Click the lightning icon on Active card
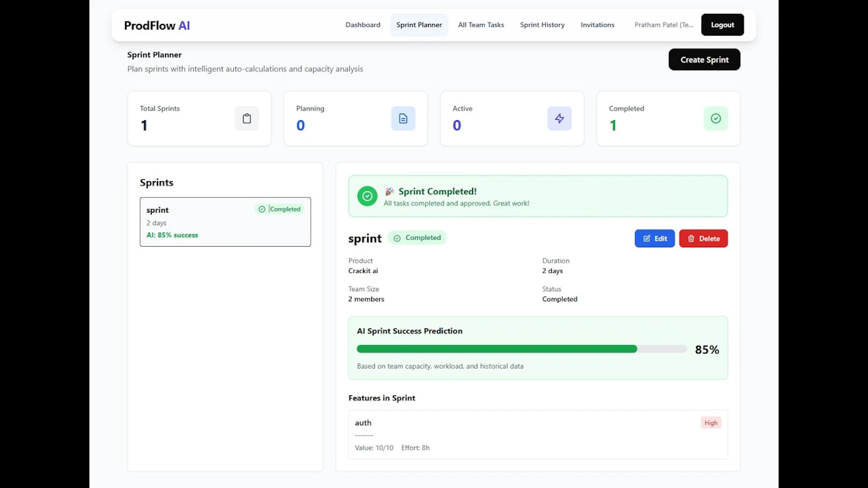This screenshot has height=488, width=868. pyautogui.click(x=559, y=118)
